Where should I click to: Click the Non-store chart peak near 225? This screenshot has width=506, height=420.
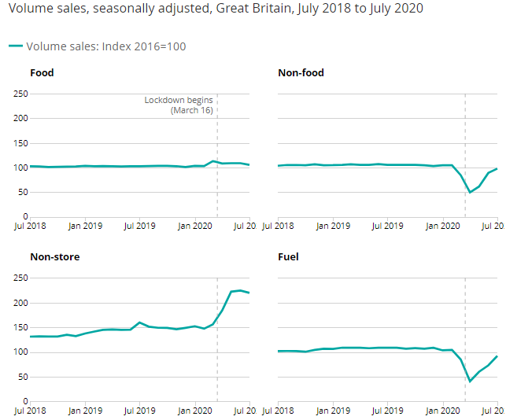240,290
